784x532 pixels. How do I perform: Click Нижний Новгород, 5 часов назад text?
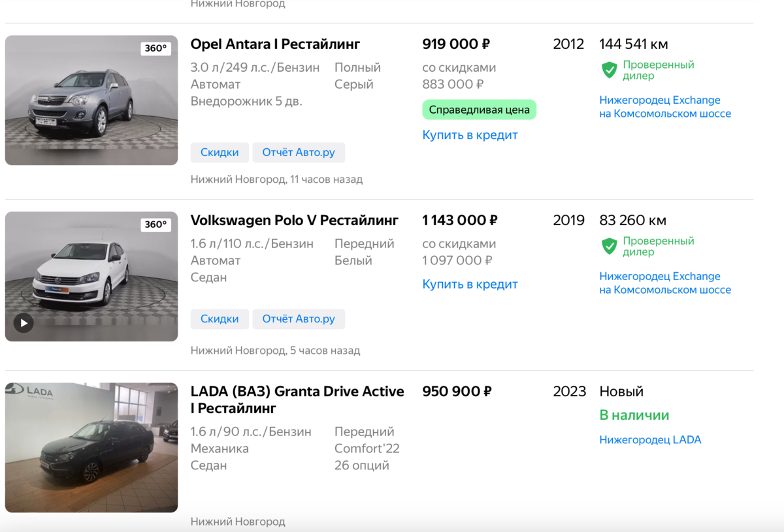pos(275,351)
